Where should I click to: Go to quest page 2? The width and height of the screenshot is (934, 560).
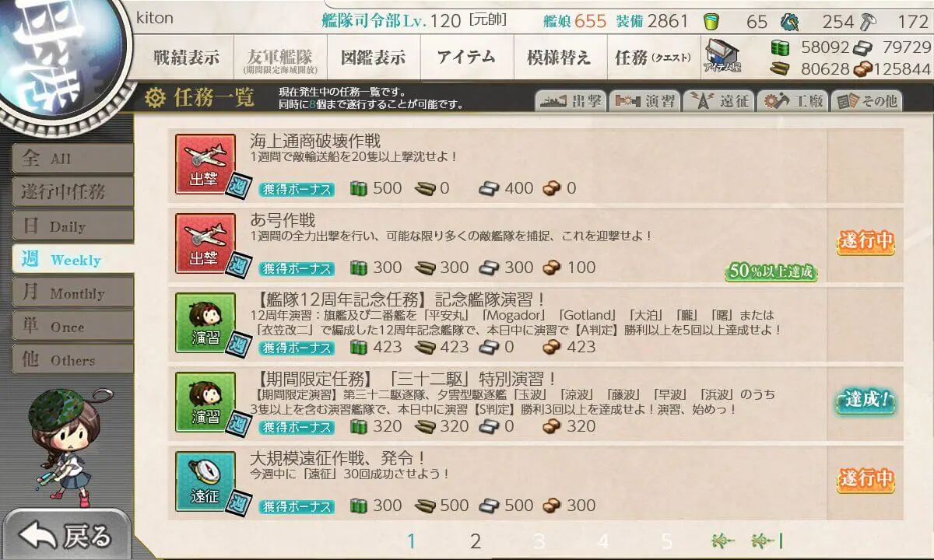[476, 541]
